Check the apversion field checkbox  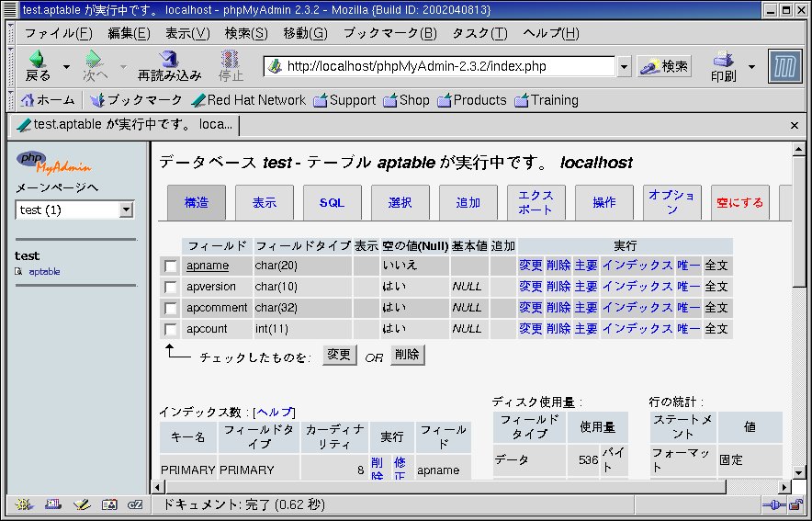pyautogui.click(x=170, y=287)
